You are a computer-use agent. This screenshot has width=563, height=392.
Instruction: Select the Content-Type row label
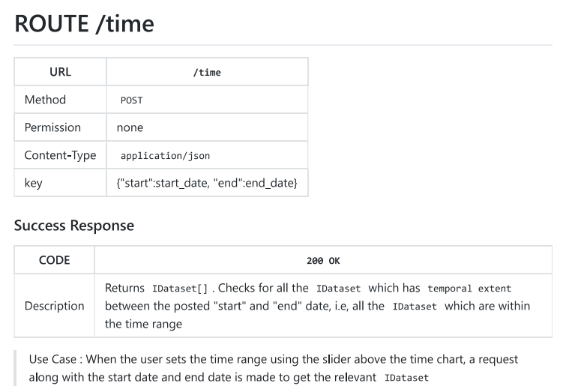[60, 155]
